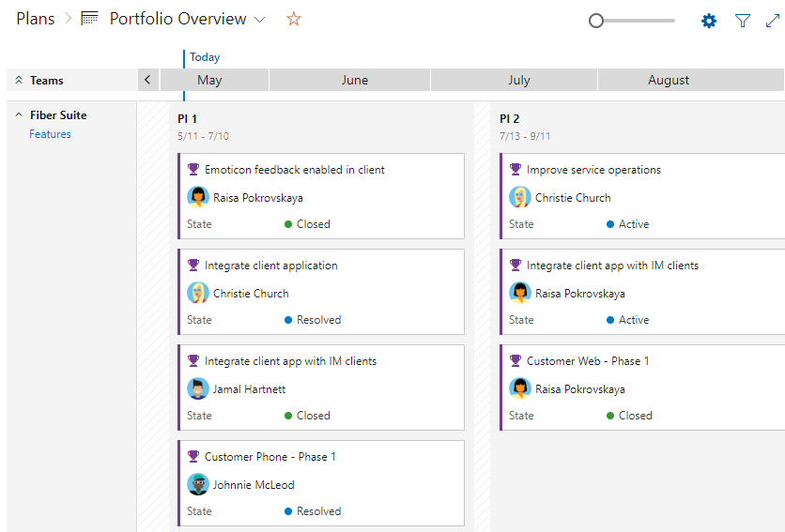This screenshot has width=785, height=532.
Task: Click Active state on Improve service operations
Action: 628,223
